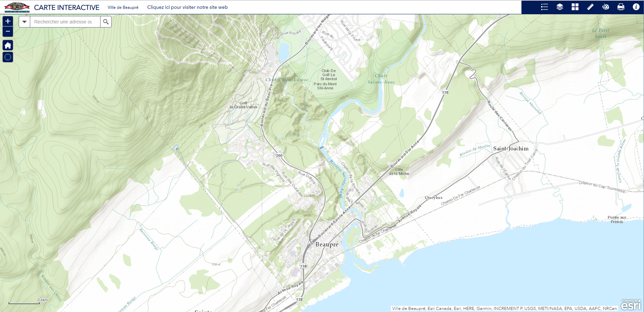Select the ruler measurement tool
The height and width of the screenshot is (312, 644).
(590, 7)
